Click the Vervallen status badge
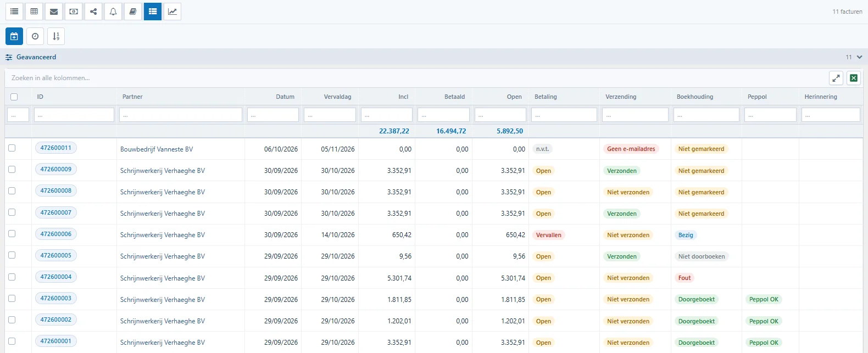Viewport: 868px width, 353px height. point(549,235)
